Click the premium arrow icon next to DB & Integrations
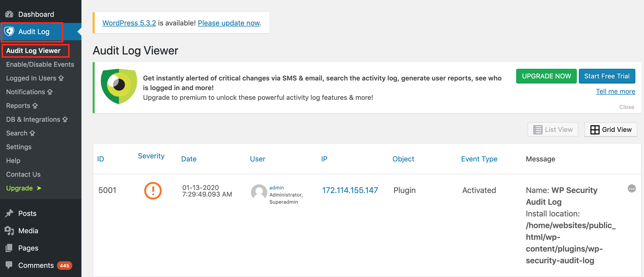 pyautogui.click(x=65, y=119)
